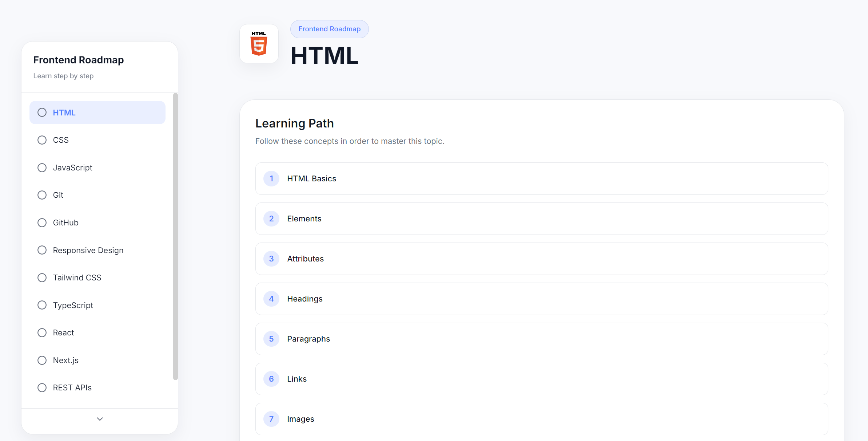Mark the REST APIs circle
This screenshot has height=441, width=868.
(x=42, y=388)
